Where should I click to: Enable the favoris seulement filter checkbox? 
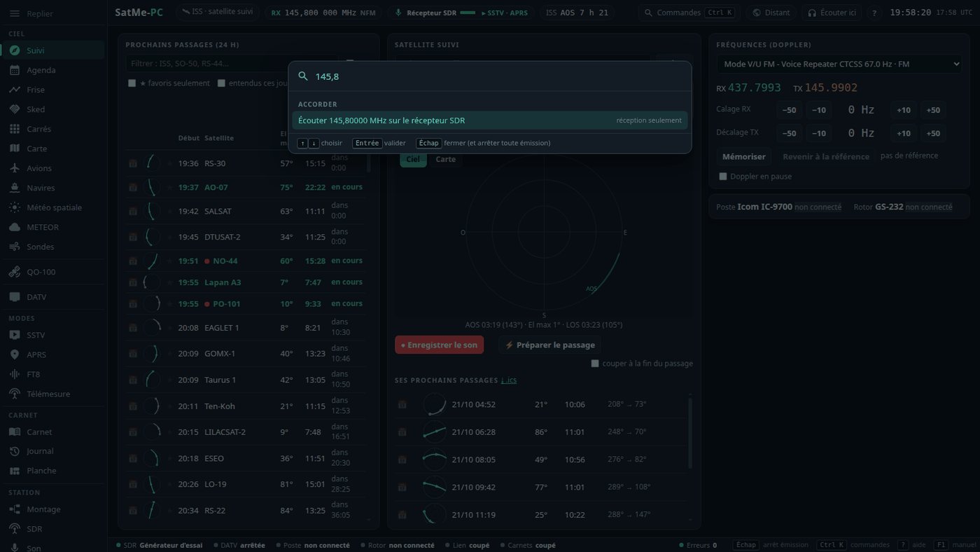tap(132, 83)
